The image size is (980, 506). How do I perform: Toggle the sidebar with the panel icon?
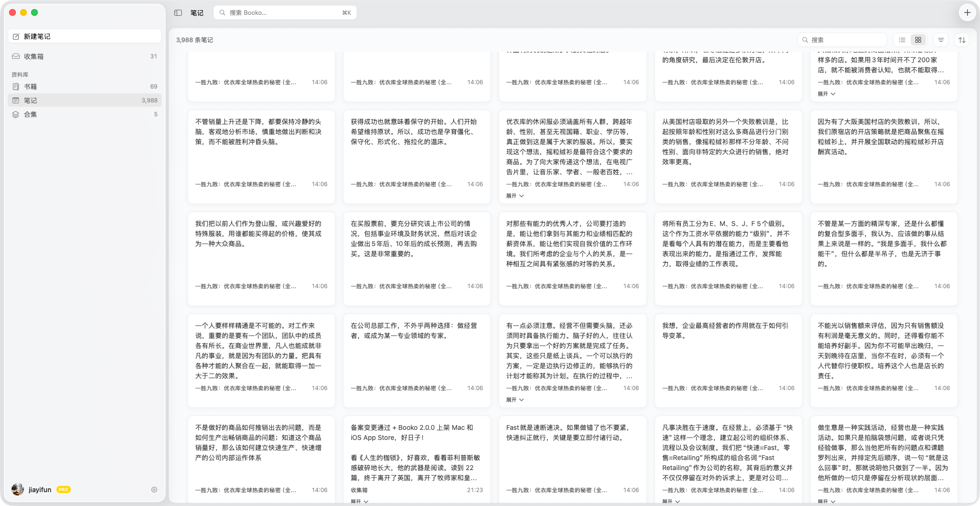tap(178, 13)
